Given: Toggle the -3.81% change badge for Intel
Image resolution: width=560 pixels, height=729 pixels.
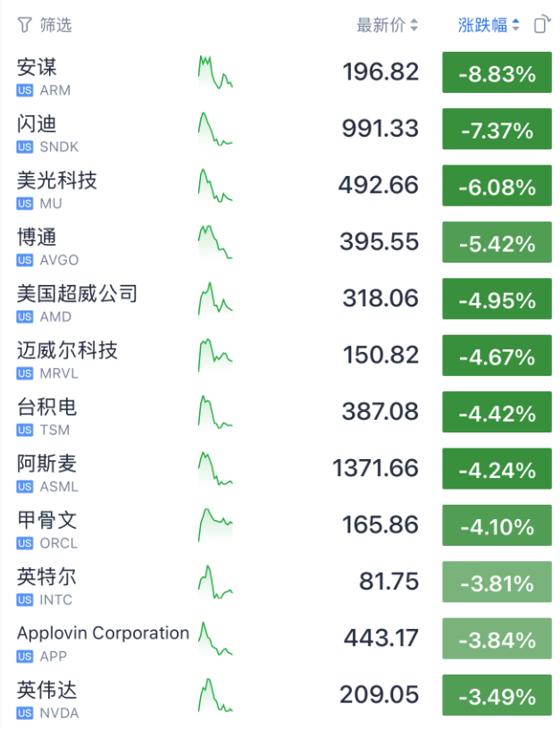Looking at the screenshot, I should (x=497, y=583).
